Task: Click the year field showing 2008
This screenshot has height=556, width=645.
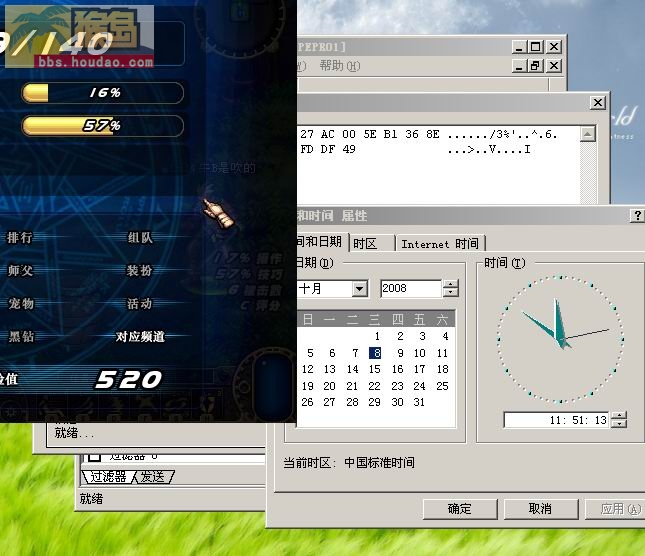Action: (x=411, y=288)
